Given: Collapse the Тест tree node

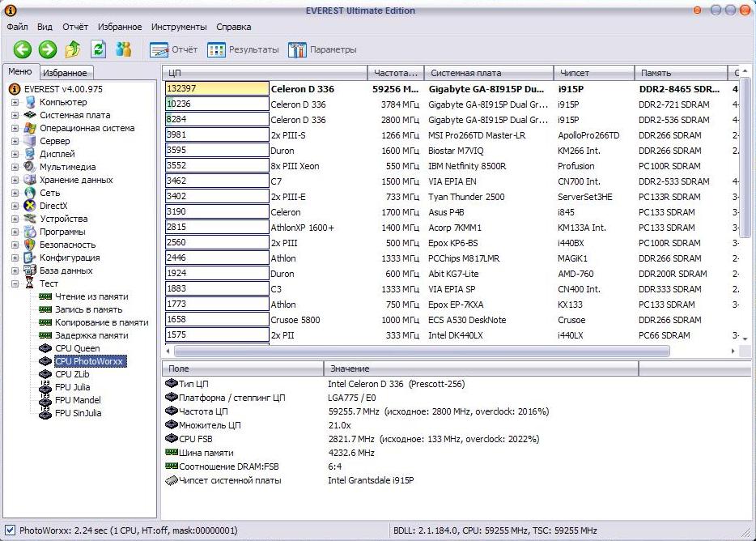Looking at the screenshot, I should [x=15, y=283].
